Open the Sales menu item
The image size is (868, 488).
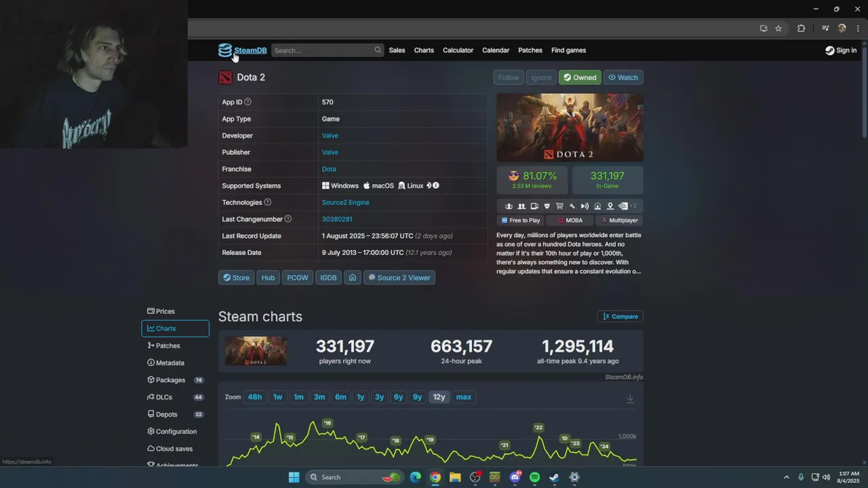click(x=397, y=50)
